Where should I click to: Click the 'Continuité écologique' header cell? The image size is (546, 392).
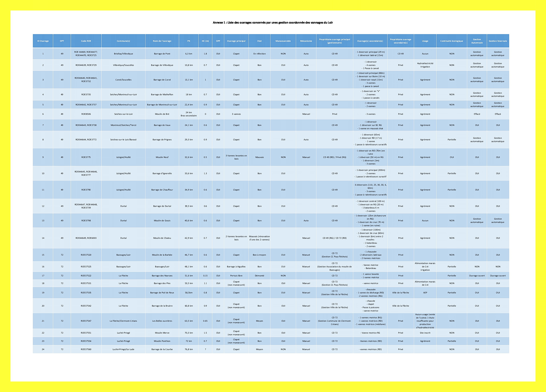click(x=452, y=41)
